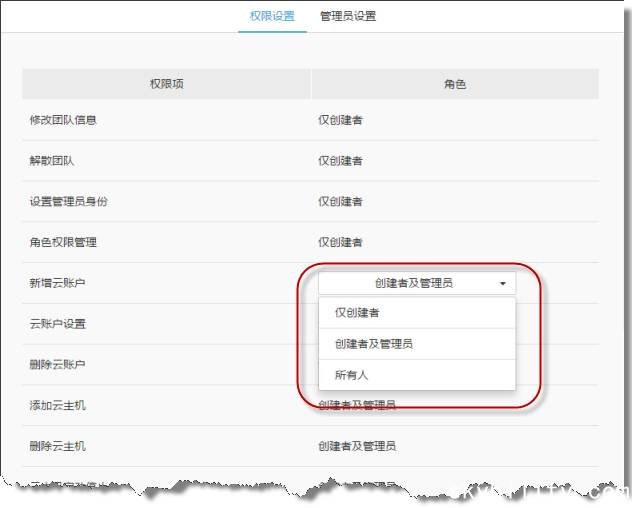The image size is (632, 508).
Task: Click the 新增云账户 permission label
Action: click(57, 283)
